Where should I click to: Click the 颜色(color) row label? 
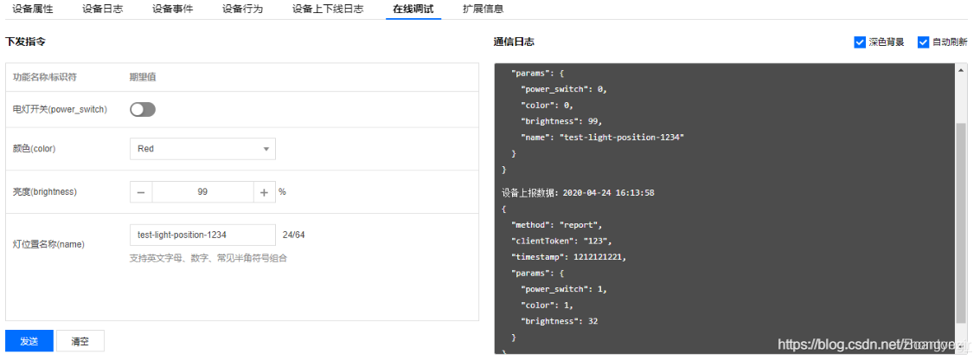pos(35,149)
